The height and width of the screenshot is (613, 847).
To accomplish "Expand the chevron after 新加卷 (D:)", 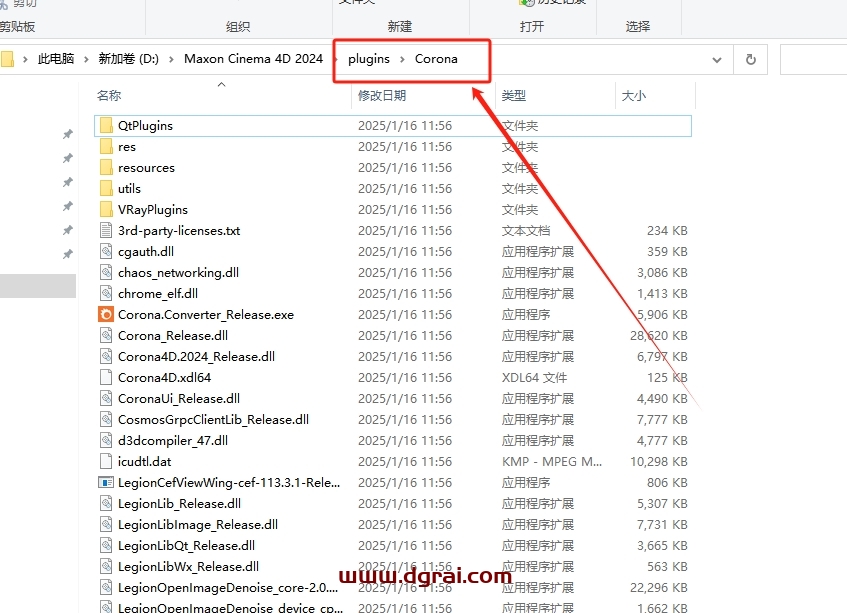I will point(171,59).
